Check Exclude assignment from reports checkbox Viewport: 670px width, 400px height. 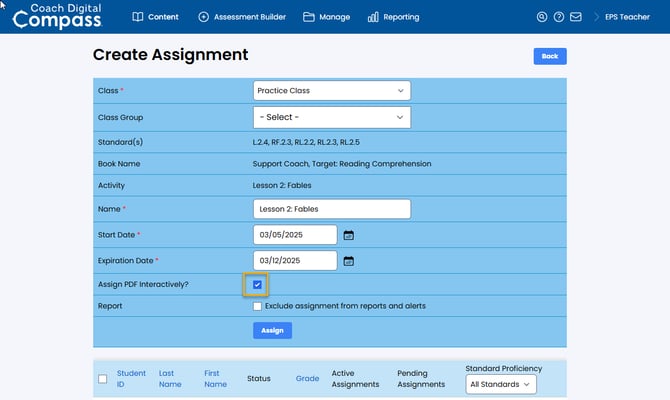pos(257,306)
